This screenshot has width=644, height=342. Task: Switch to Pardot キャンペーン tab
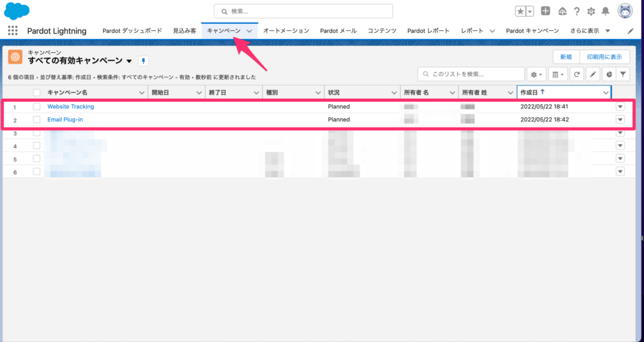click(x=532, y=31)
